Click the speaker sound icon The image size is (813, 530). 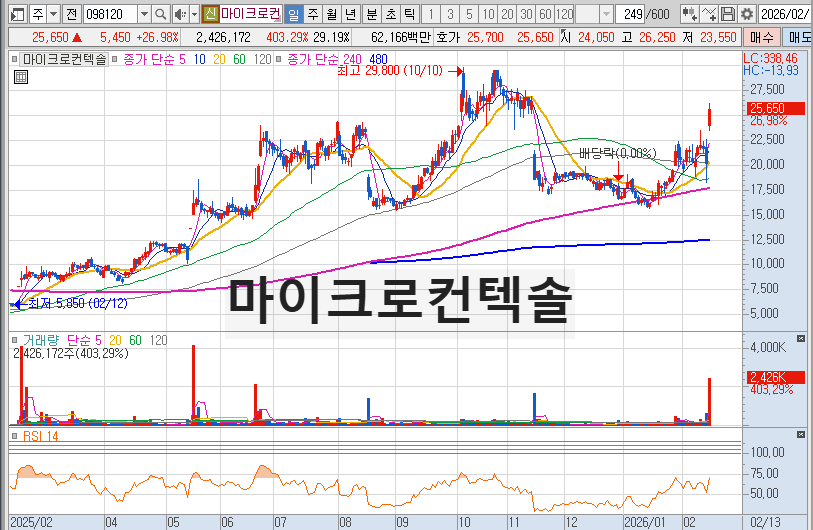tap(180, 14)
